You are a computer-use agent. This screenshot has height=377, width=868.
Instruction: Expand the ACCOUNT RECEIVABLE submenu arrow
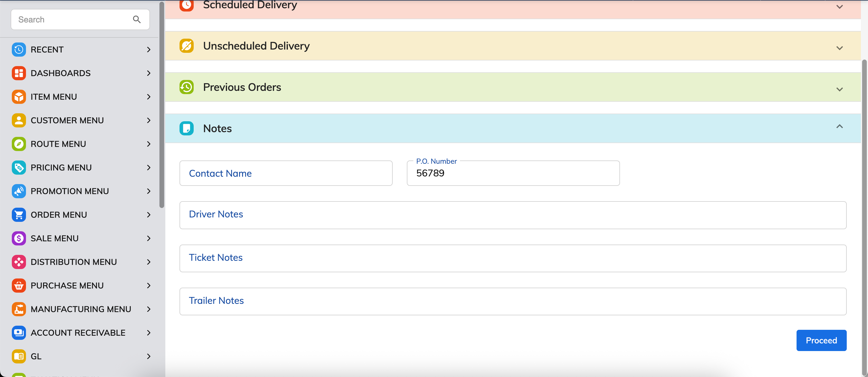point(149,332)
